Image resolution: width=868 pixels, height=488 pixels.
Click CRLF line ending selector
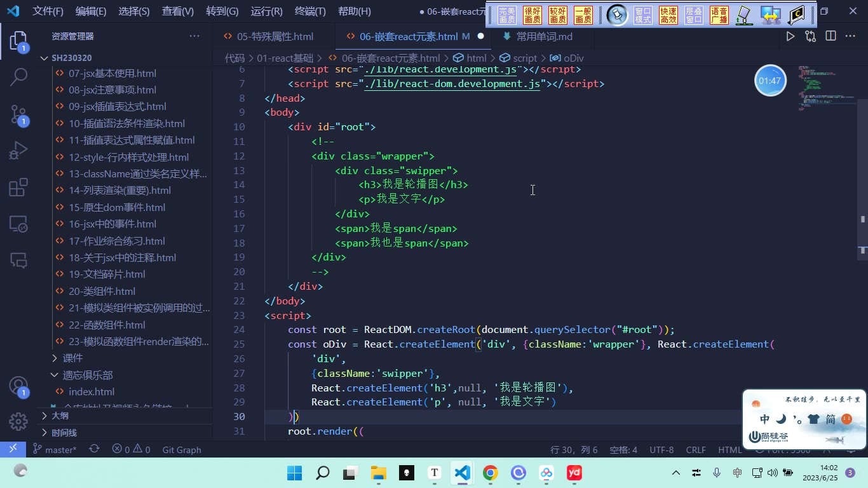[696, 449]
